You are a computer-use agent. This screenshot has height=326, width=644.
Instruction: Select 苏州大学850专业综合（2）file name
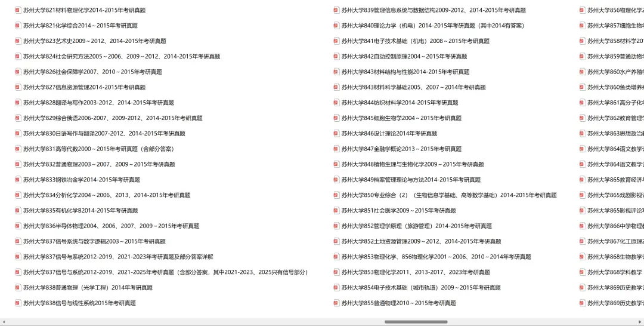coord(449,195)
